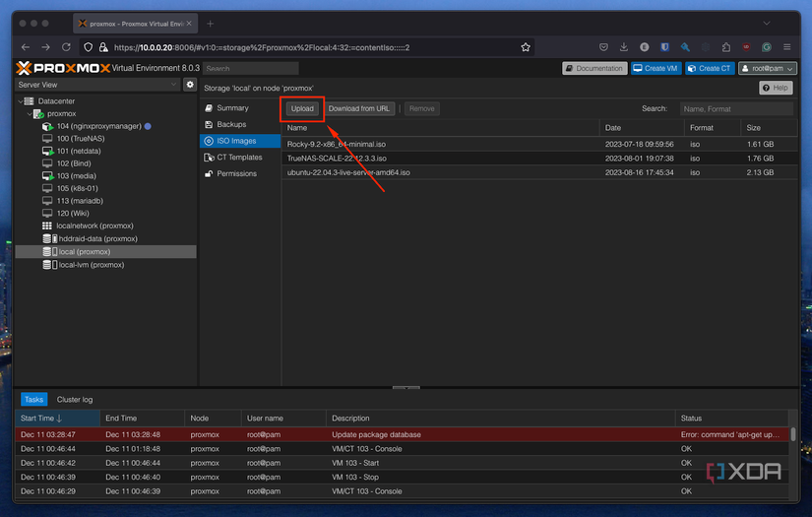Select VM 105 (k8s-01)
812x517 pixels.
click(77, 188)
